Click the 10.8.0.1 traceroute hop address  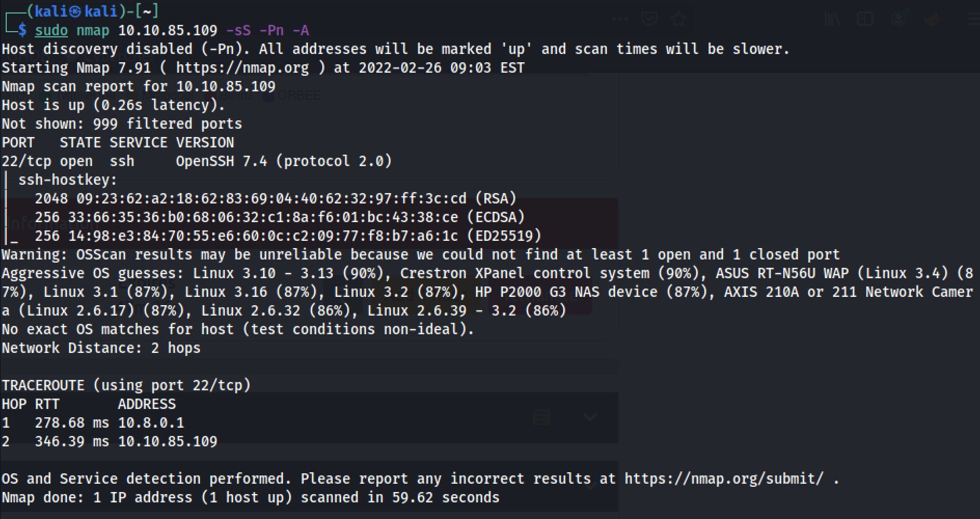tap(151, 423)
